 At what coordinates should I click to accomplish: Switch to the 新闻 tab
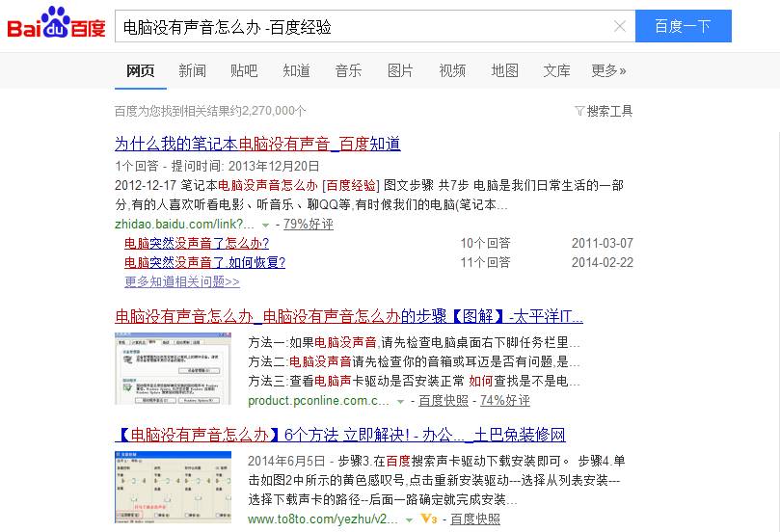pos(193,70)
